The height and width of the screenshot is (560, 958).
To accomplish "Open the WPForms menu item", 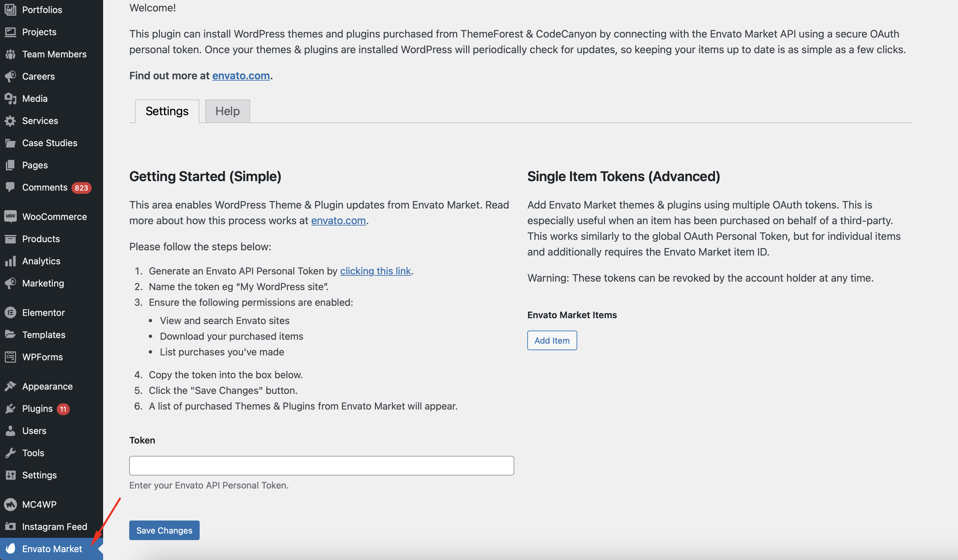I will coord(42,357).
